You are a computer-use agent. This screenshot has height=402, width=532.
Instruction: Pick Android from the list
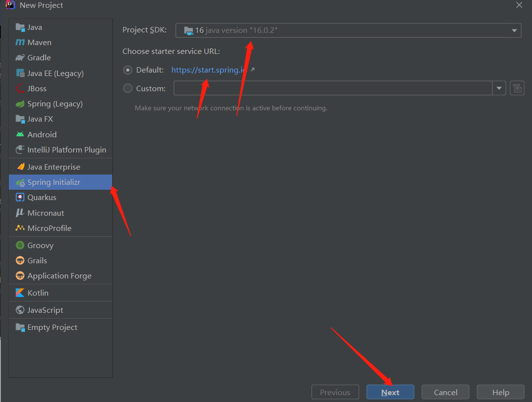[60, 134]
